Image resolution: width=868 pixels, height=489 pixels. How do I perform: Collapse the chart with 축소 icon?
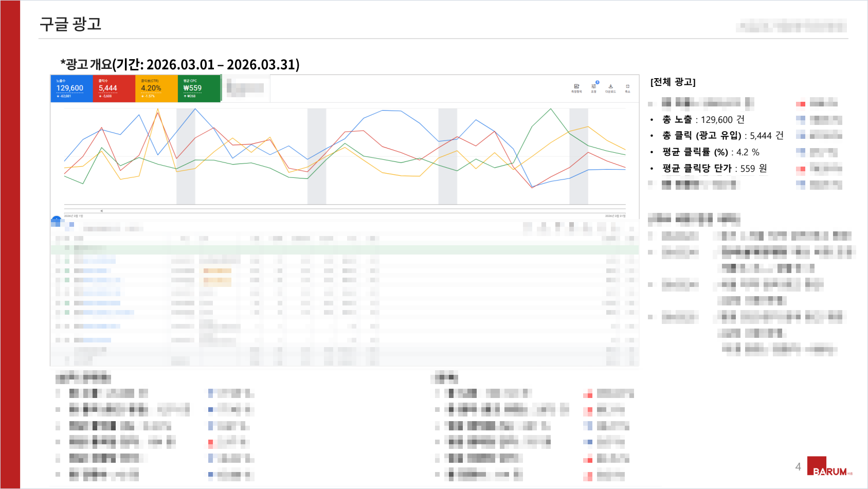(627, 87)
